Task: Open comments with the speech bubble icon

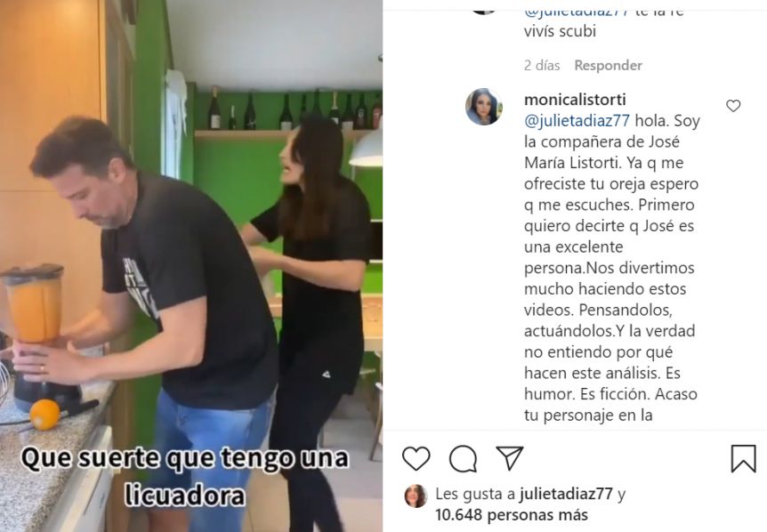Action: (x=463, y=459)
